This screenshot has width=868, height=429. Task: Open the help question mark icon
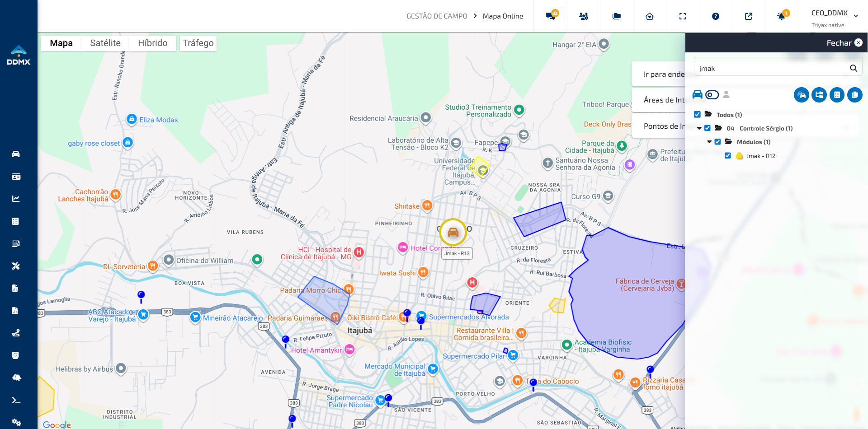point(716,16)
